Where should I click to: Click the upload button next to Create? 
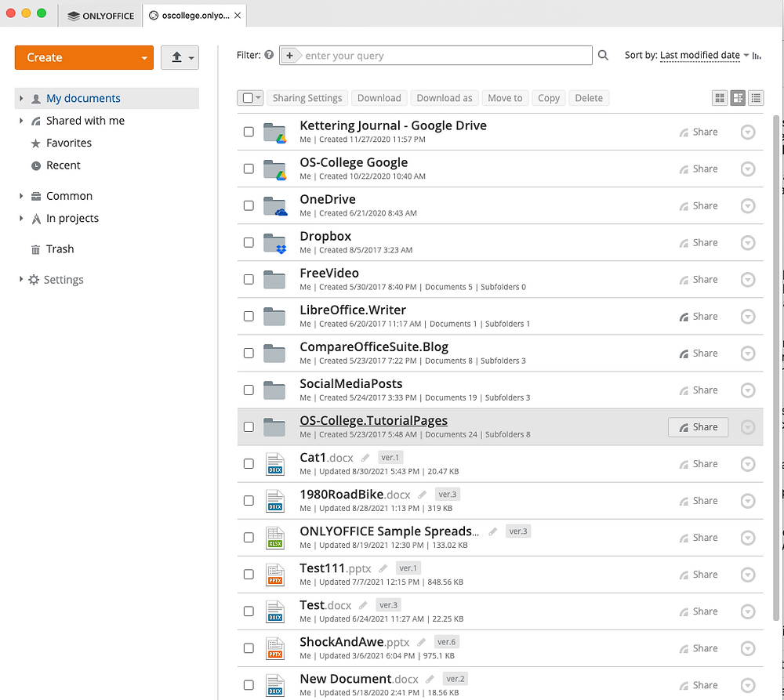click(177, 57)
